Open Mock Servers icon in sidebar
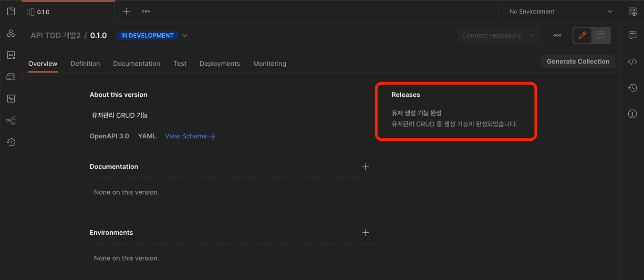Image resolution: width=644 pixels, height=280 pixels. click(11, 77)
